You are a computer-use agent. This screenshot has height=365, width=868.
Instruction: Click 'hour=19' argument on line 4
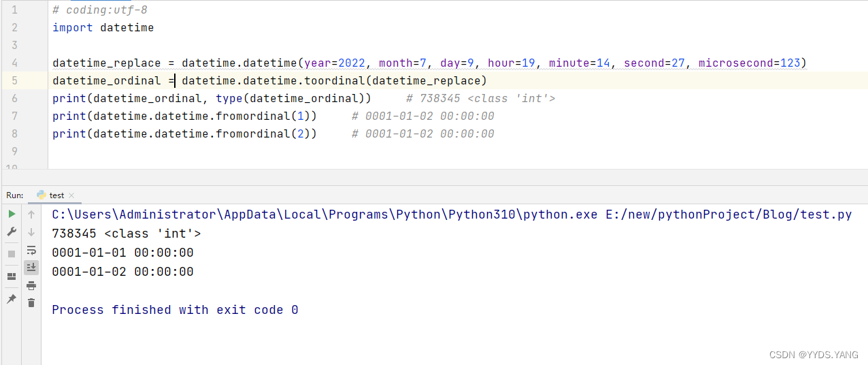[512, 63]
